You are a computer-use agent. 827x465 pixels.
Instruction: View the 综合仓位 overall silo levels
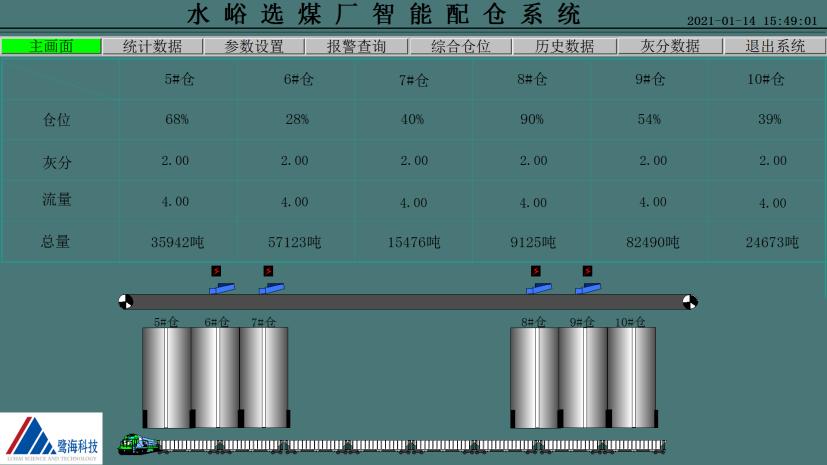[x=460, y=46]
